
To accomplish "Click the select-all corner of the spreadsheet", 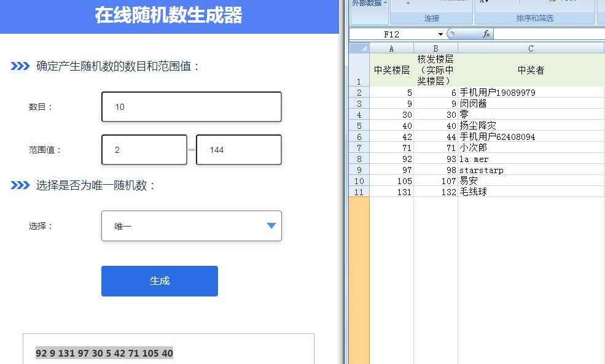I will click(x=359, y=48).
